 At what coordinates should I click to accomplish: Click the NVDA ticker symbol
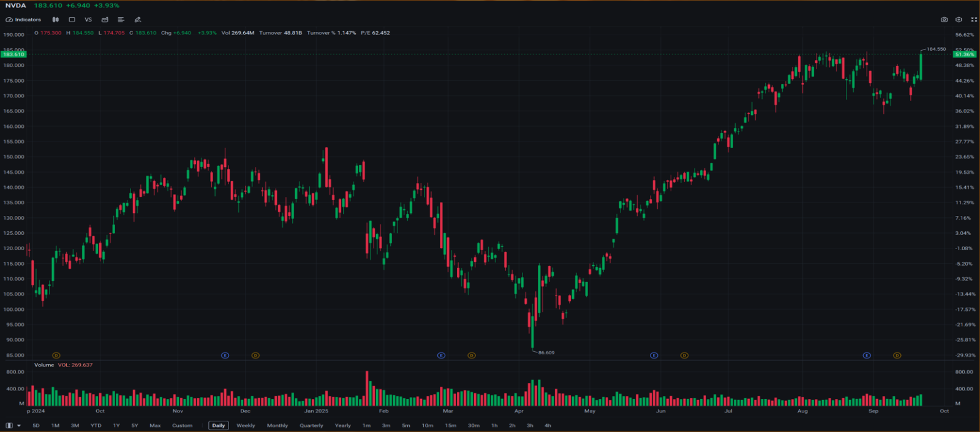coord(15,6)
